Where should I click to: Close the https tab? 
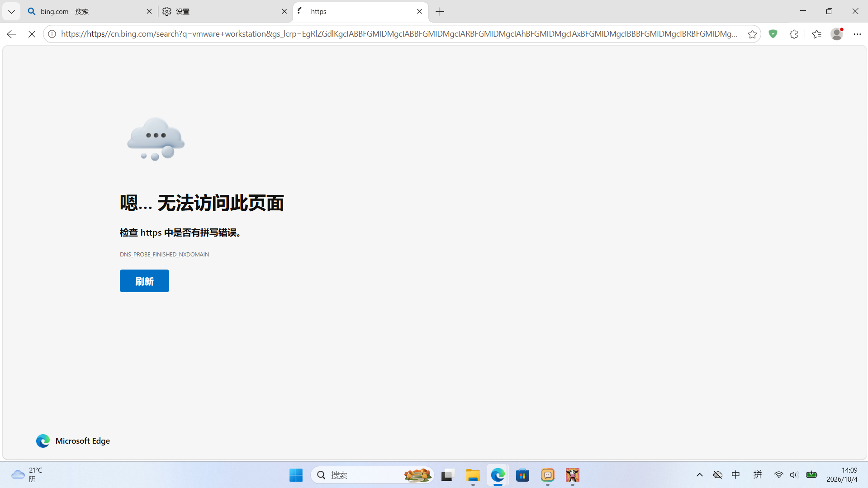419,11
